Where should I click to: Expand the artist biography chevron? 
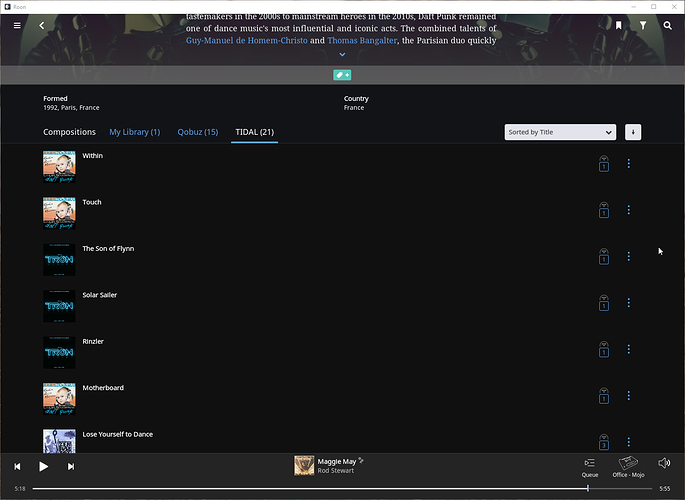(x=342, y=55)
